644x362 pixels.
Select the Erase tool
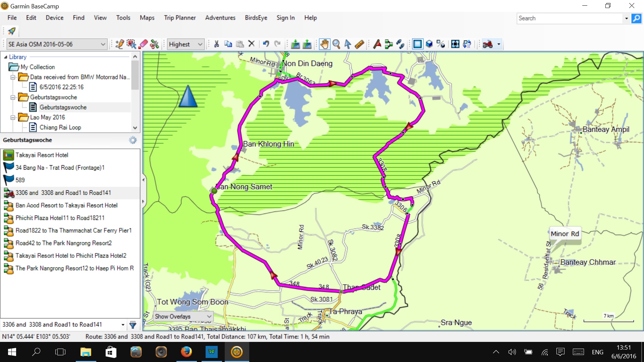coord(143,44)
